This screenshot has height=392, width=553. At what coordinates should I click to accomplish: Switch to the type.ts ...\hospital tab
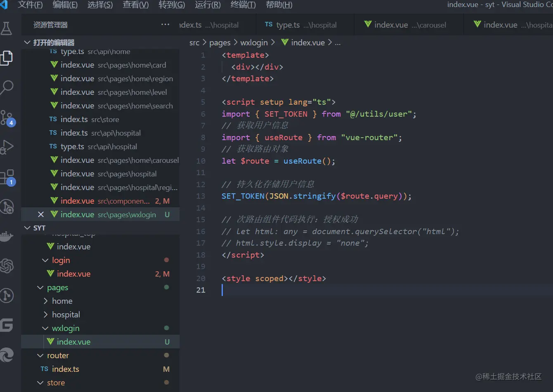coord(305,25)
